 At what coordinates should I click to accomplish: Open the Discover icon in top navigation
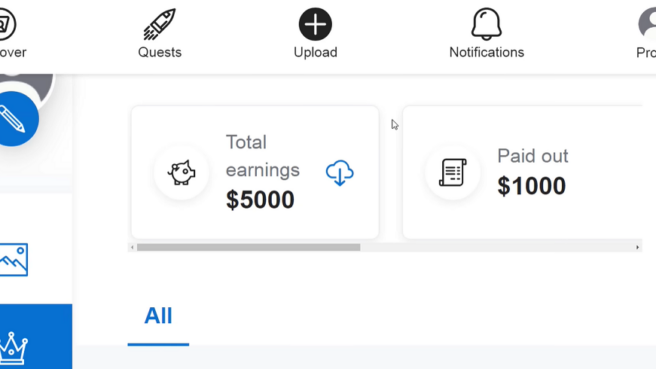point(7,24)
